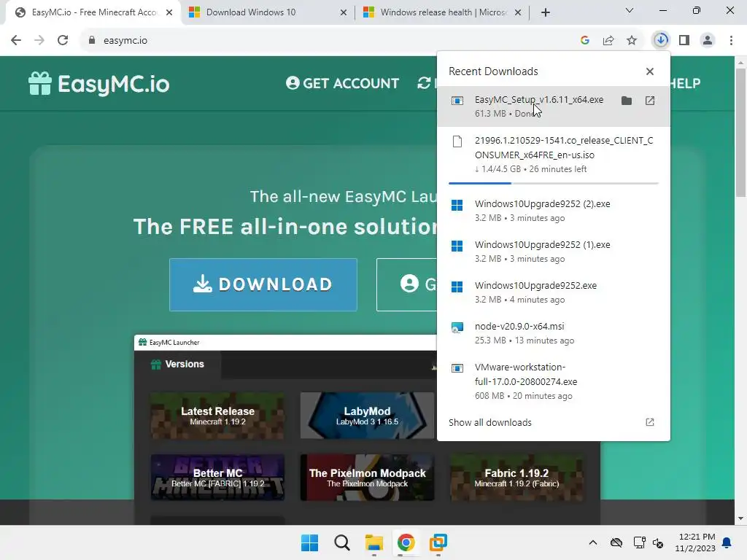
Task: Open the VMware-workstation-full download entry
Action: point(554,381)
